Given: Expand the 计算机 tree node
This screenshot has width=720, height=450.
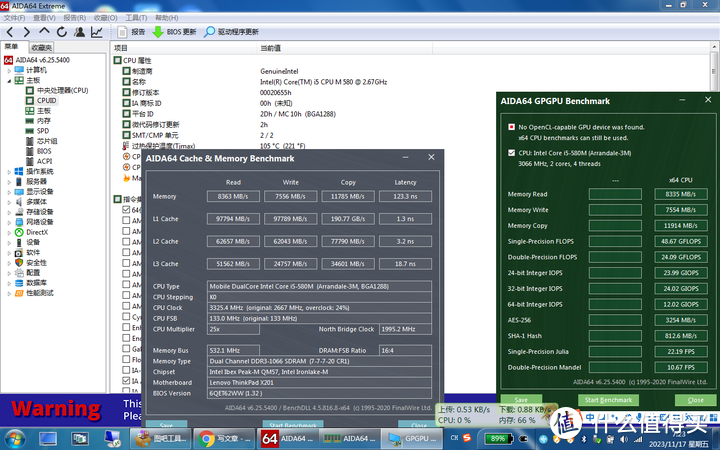Looking at the screenshot, I should coord(9,70).
